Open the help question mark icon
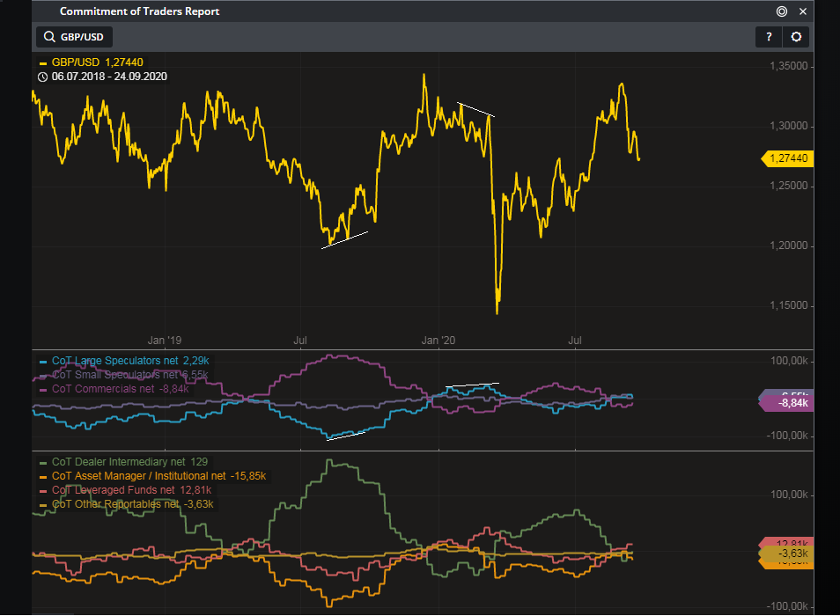Viewport: 840px width, 616px height. (768, 37)
